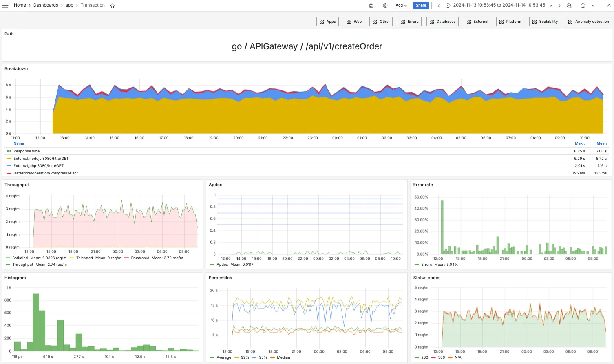Viewport: 614px width, 364px height.
Task: Shift time range forward arrow
Action: [559, 6]
